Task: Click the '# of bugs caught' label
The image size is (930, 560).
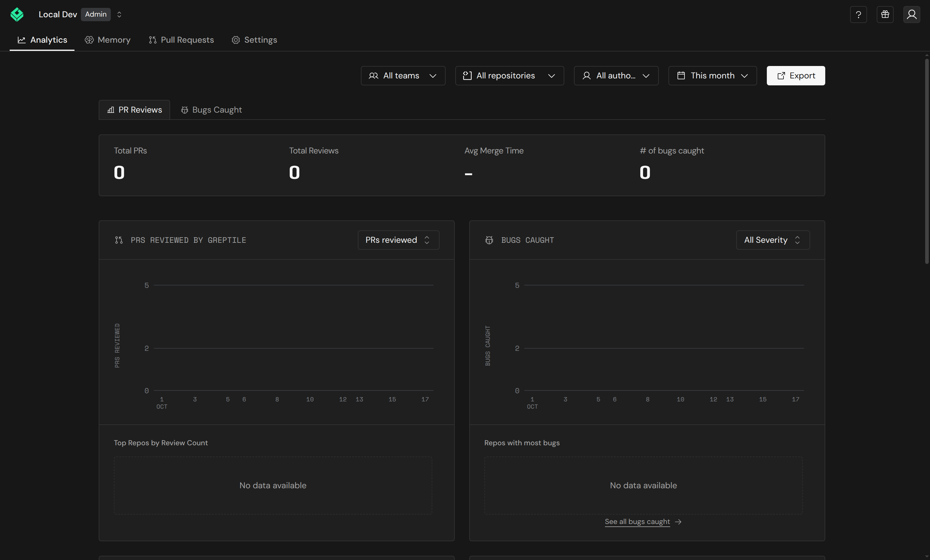Action: coord(671,150)
